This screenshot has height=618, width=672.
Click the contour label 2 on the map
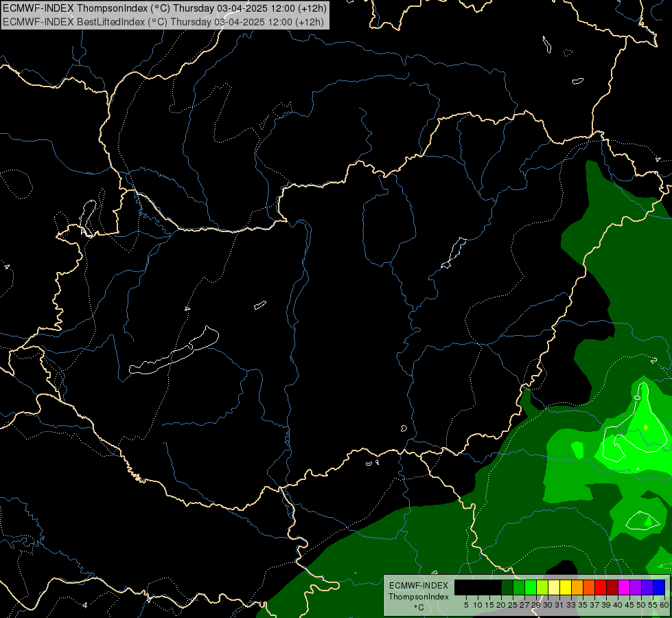click(x=653, y=360)
